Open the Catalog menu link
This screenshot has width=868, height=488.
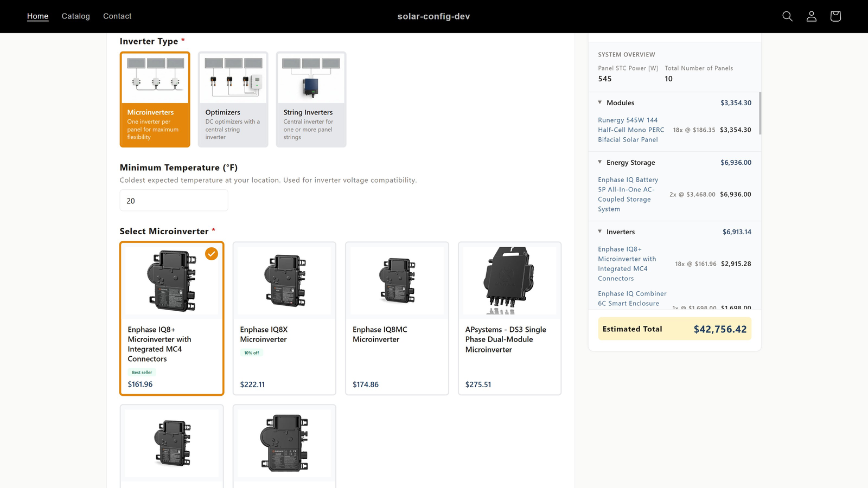coord(76,16)
